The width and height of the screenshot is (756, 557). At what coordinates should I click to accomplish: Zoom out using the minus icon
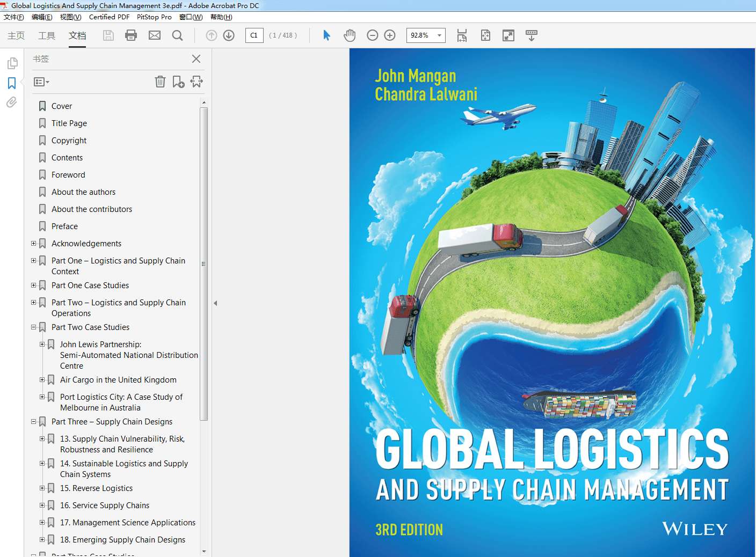coord(373,35)
